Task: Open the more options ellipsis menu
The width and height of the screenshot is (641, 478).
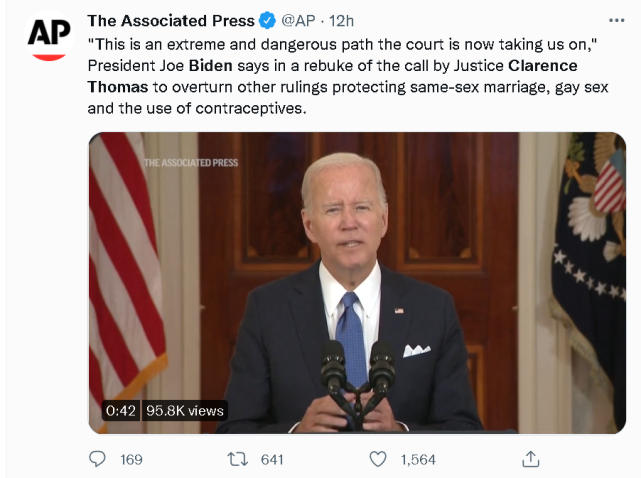Action: click(616, 20)
